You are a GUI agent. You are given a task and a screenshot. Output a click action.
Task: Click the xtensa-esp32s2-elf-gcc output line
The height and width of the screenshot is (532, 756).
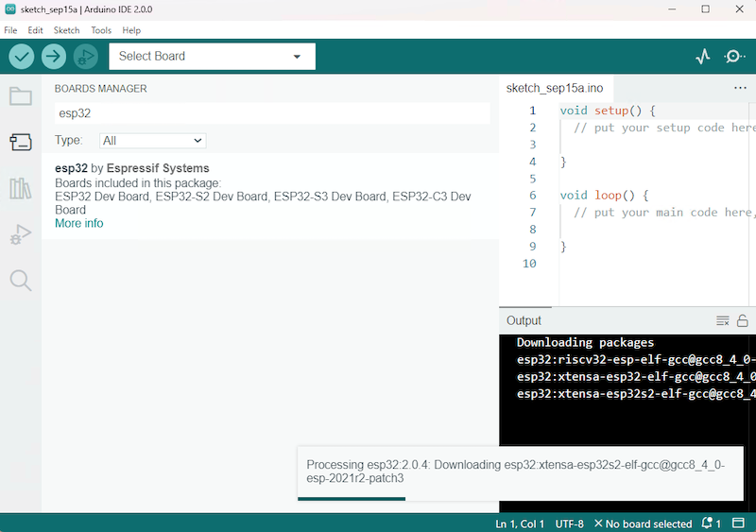635,394
